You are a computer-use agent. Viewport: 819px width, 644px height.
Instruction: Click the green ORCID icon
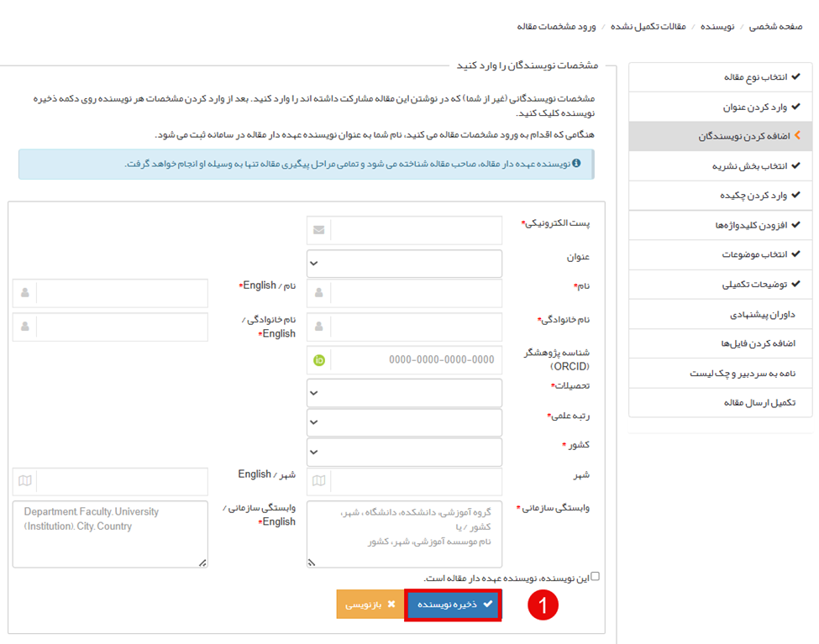coord(319,360)
